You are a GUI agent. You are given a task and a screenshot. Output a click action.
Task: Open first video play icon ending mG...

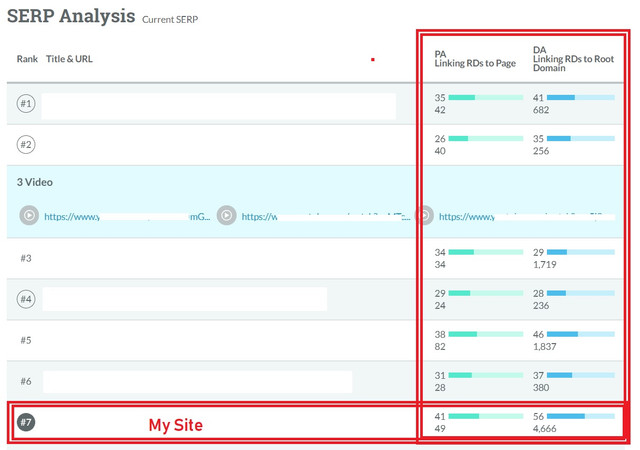29,216
